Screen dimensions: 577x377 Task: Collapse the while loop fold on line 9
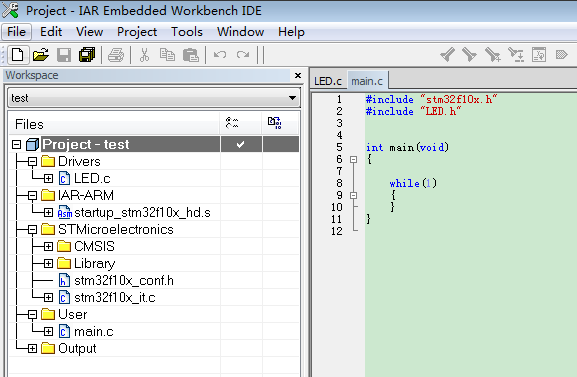pyautogui.click(x=354, y=195)
